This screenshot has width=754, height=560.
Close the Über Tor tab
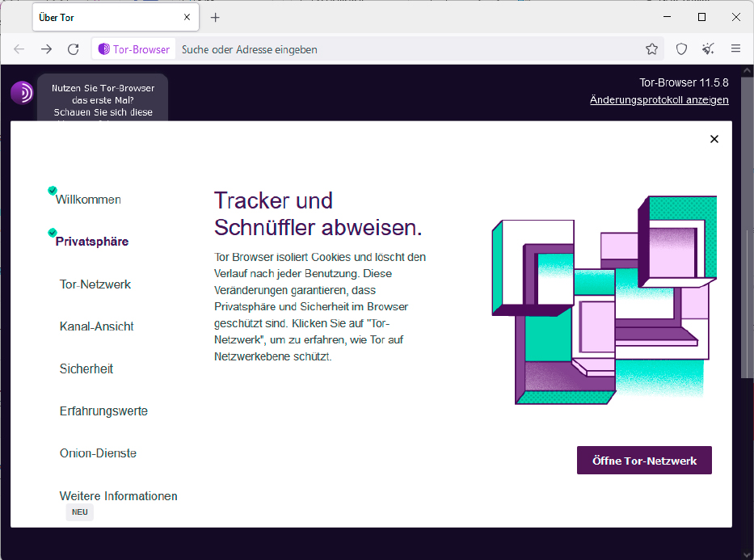[x=187, y=17]
